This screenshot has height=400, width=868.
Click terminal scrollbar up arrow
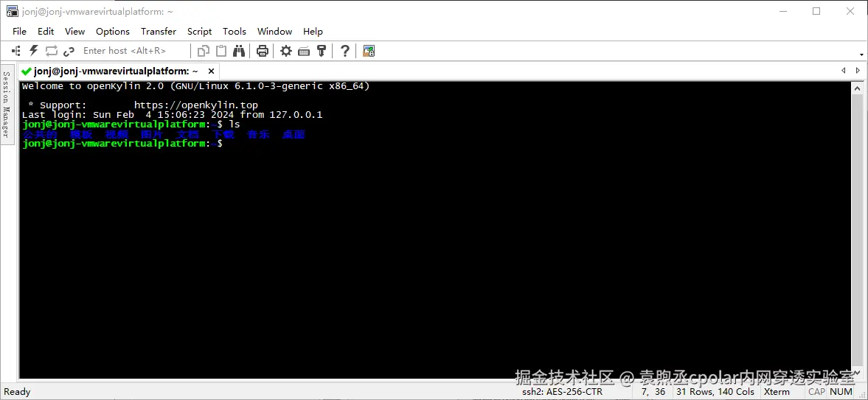(x=857, y=88)
